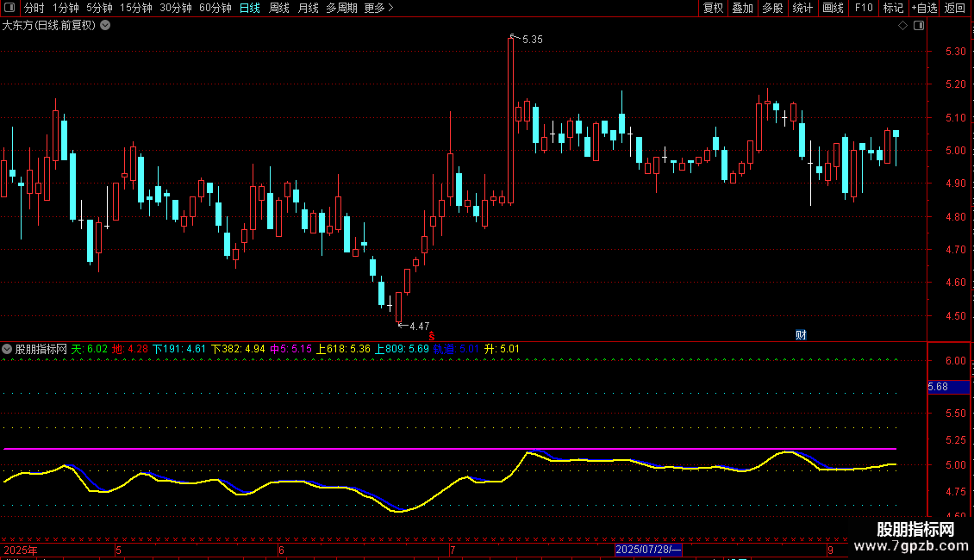Open the 复权 adjustment menu
The width and height of the screenshot is (974, 560).
[713, 8]
